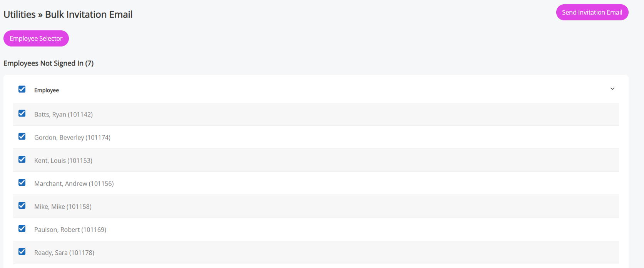Deselect Gordon, Beverley checkbox
This screenshot has height=268, width=644.
[x=22, y=136]
